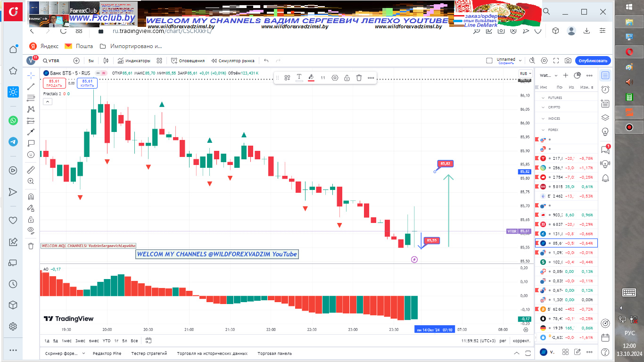Open the Торговая панель tab

point(275,353)
